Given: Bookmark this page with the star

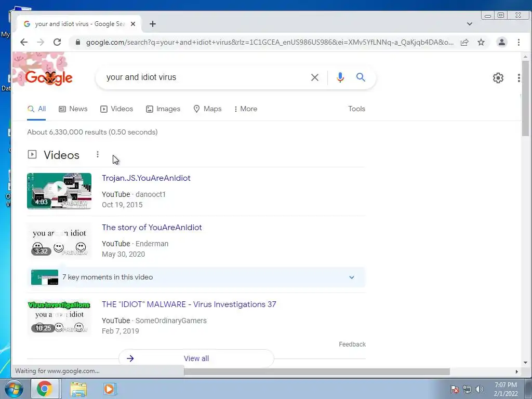Looking at the screenshot, I should [481, 42].
